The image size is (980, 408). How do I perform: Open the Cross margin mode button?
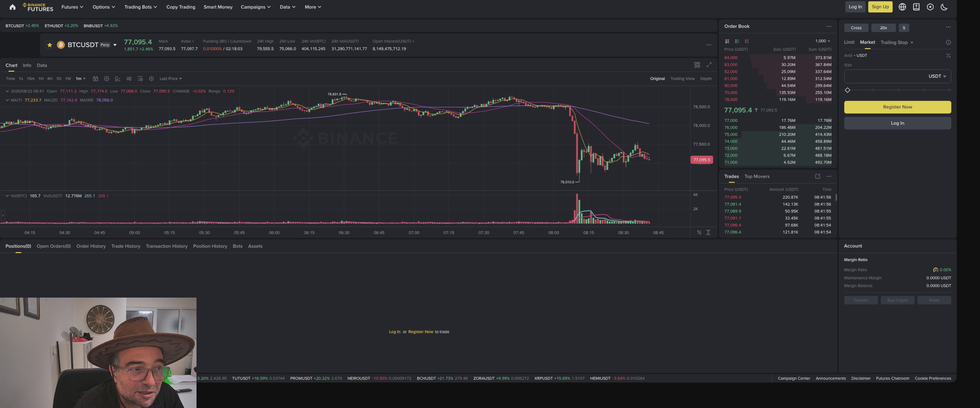[x=856, y=28]
